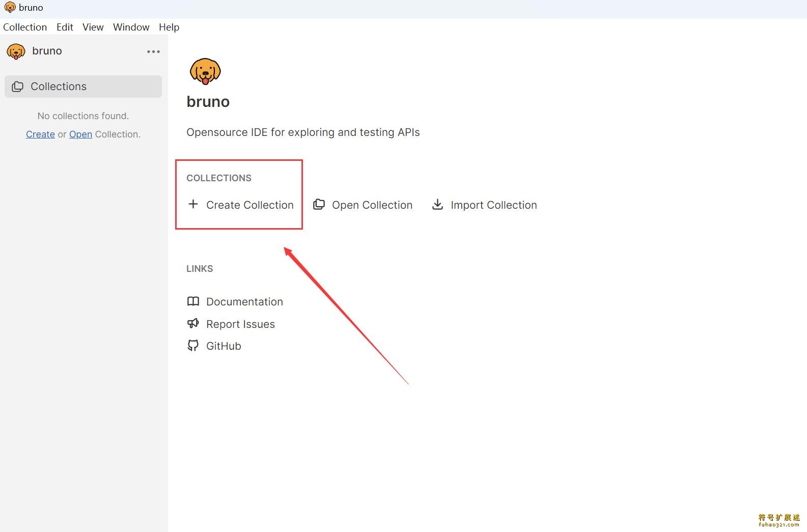Open the Help menu
This screenshot has height=532, width=807.
pos(169,27)
